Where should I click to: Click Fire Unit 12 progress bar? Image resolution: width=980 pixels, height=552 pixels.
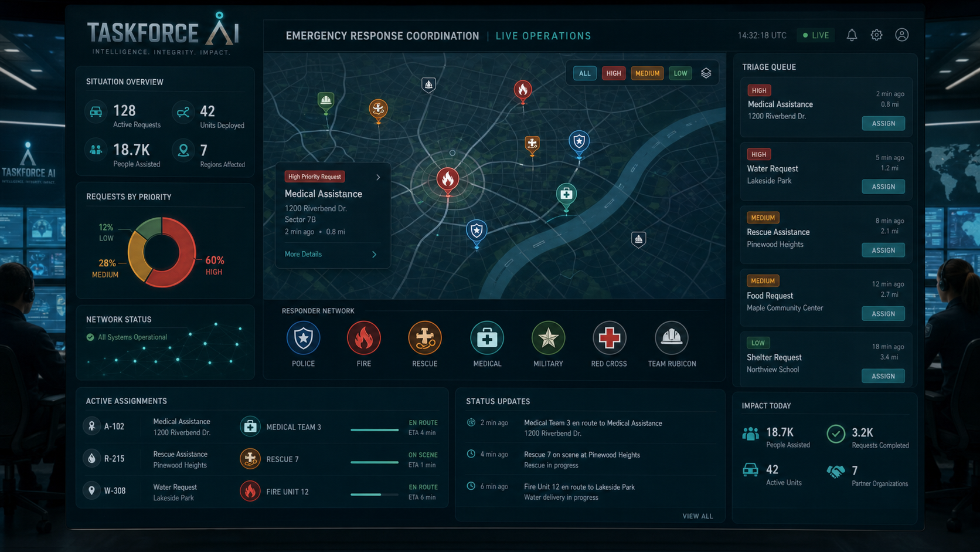point(375,495)
